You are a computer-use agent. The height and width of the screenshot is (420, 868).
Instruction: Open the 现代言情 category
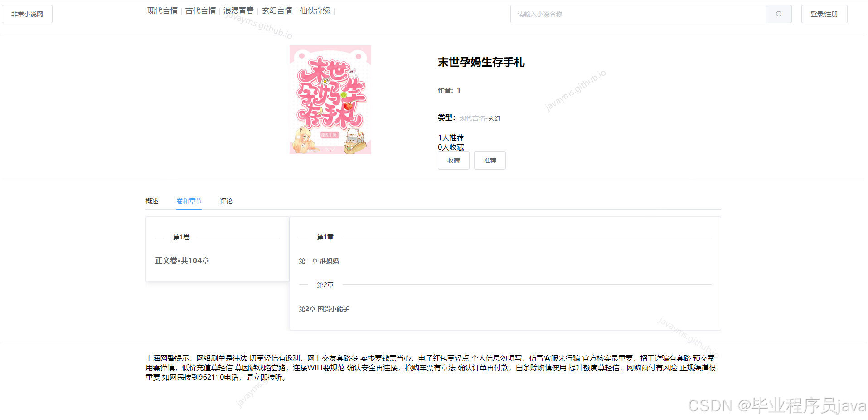pos(162,10)
